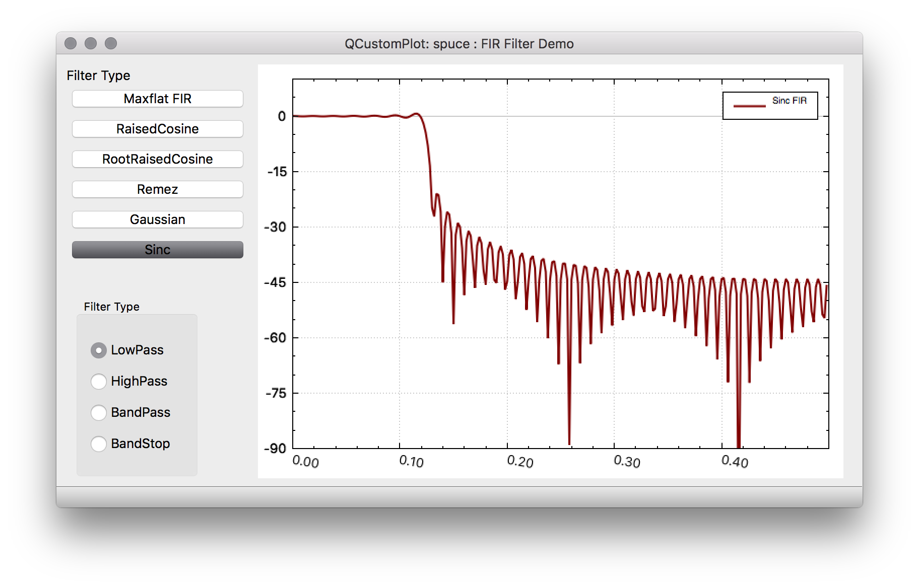Select the Remez filter button
Viewport: 919px width, 588px height.
coord(157,189)
